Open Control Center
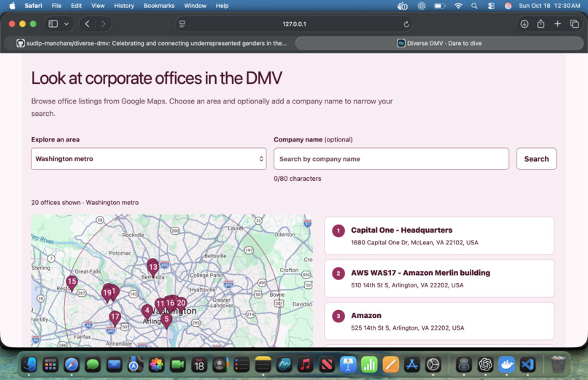This screenshot has height=380, width=588. 491,6
